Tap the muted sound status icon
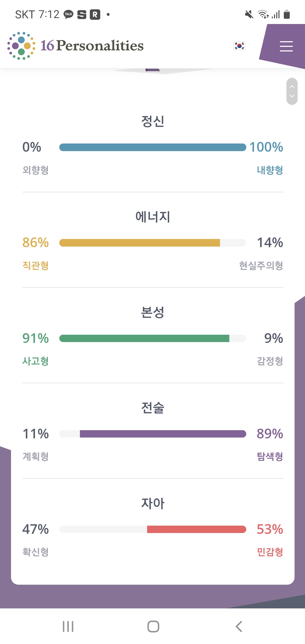 (249, 14)
